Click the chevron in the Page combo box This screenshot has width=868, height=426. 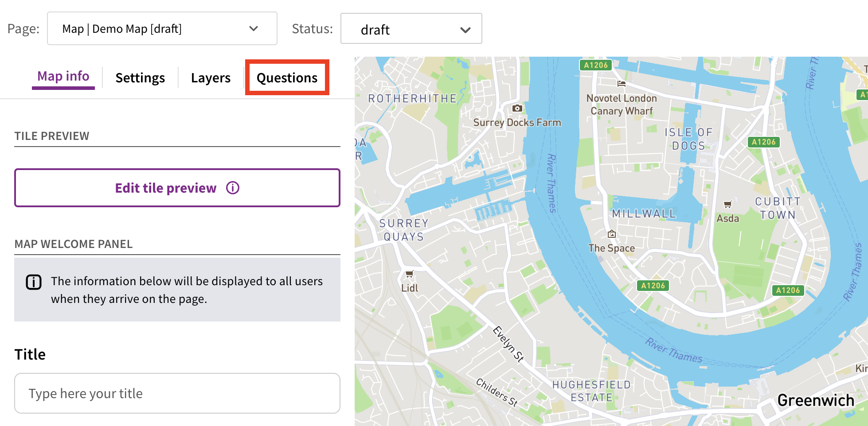[254, 29]
